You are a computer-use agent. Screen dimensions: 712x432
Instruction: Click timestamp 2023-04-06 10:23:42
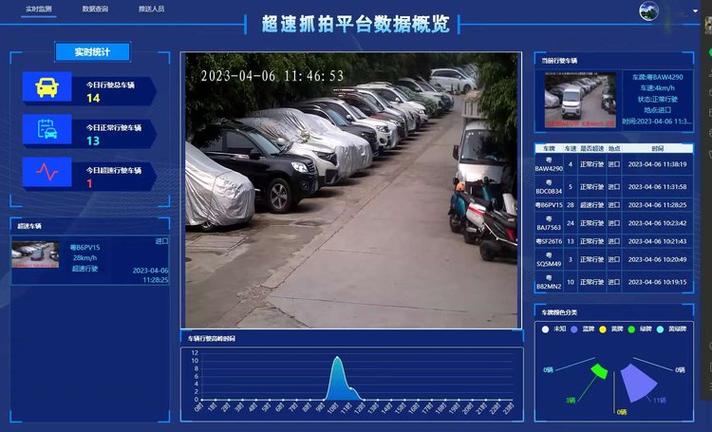pyautogui.click(x=658, y=223)
